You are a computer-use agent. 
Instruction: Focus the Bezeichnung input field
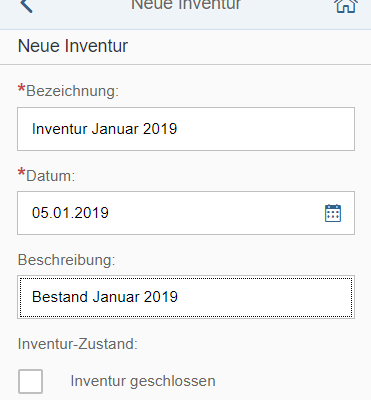coord(186,129)
